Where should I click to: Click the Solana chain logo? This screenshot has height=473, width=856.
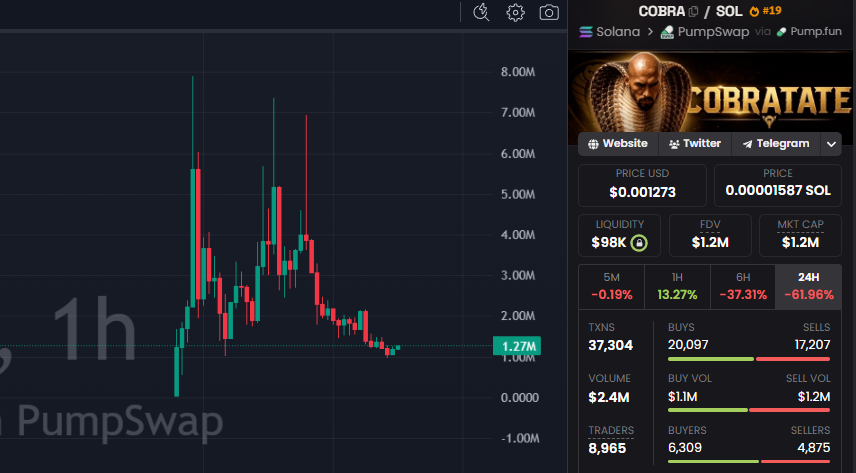pos(586,32)
